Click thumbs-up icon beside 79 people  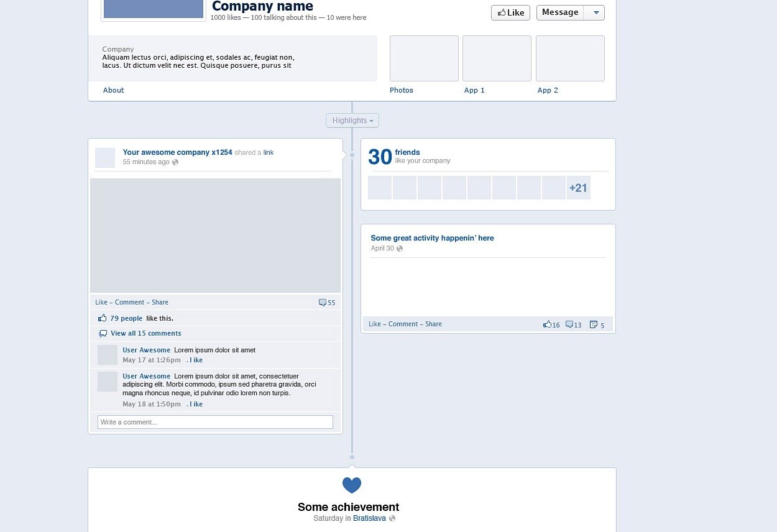[x=103, y=318]
